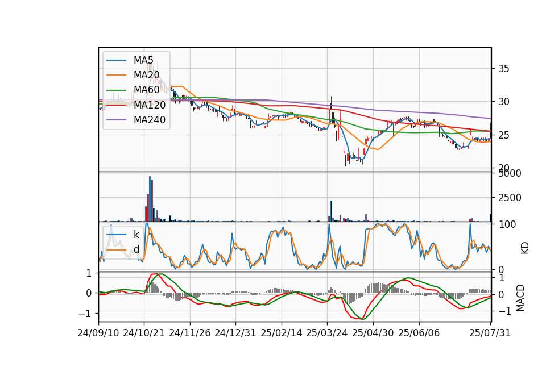Click the 25/02/14 date tick label

pyautogui.click(x=282, y=333)
